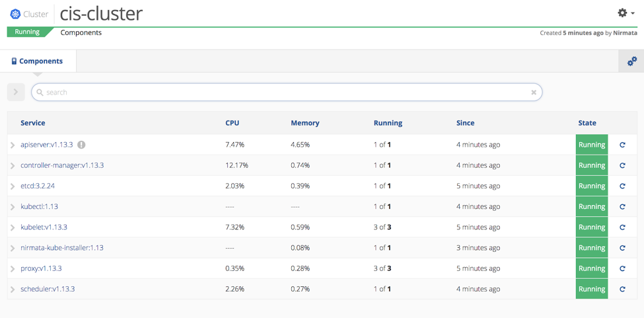Click the Components breadcrumb below cluster name
Screen dimensions: 644x318
click(81, 32)
